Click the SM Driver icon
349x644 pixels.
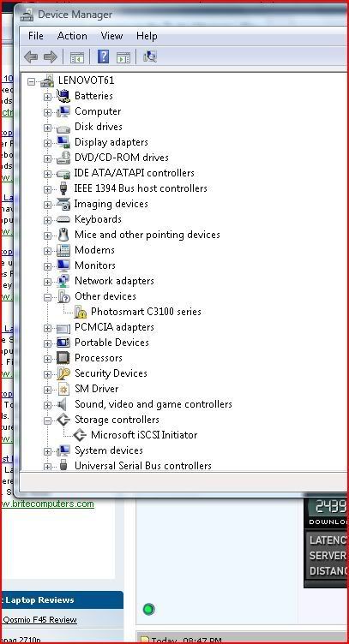click(63, 389)
